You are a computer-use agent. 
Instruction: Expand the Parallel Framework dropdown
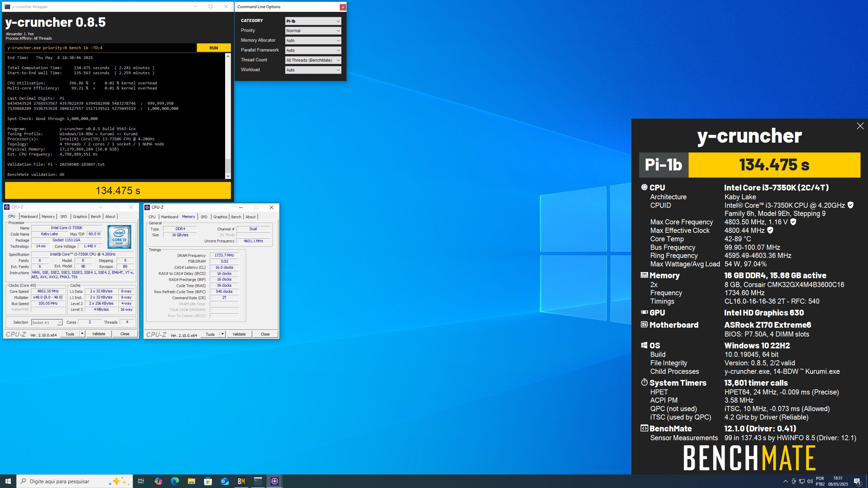tap(313, 50)
